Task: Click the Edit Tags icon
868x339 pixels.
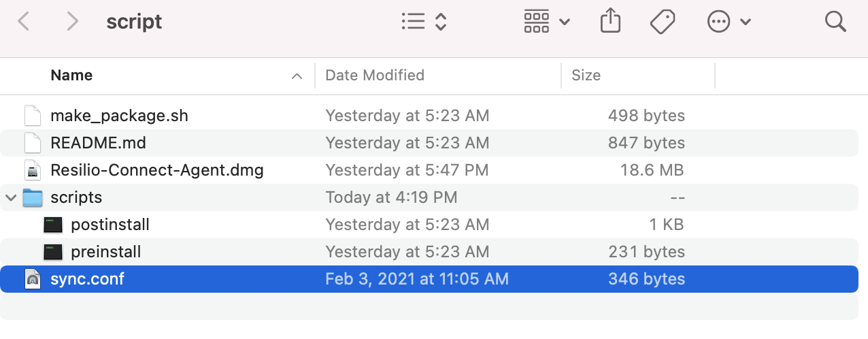Action: click(x=662, y=22)
